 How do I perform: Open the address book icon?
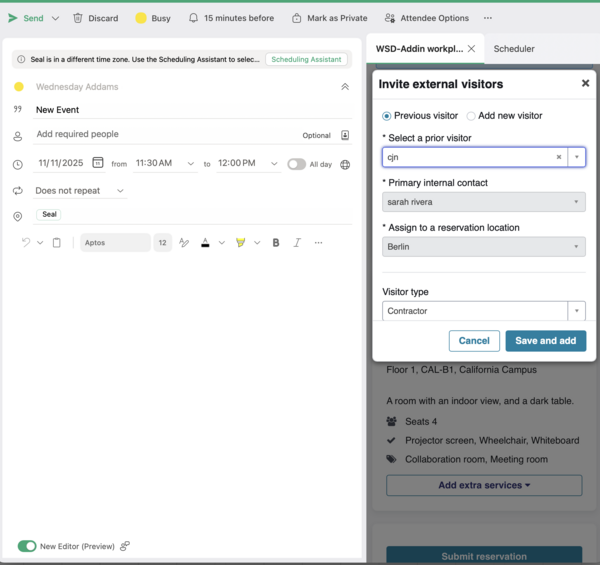coord(345,135)
